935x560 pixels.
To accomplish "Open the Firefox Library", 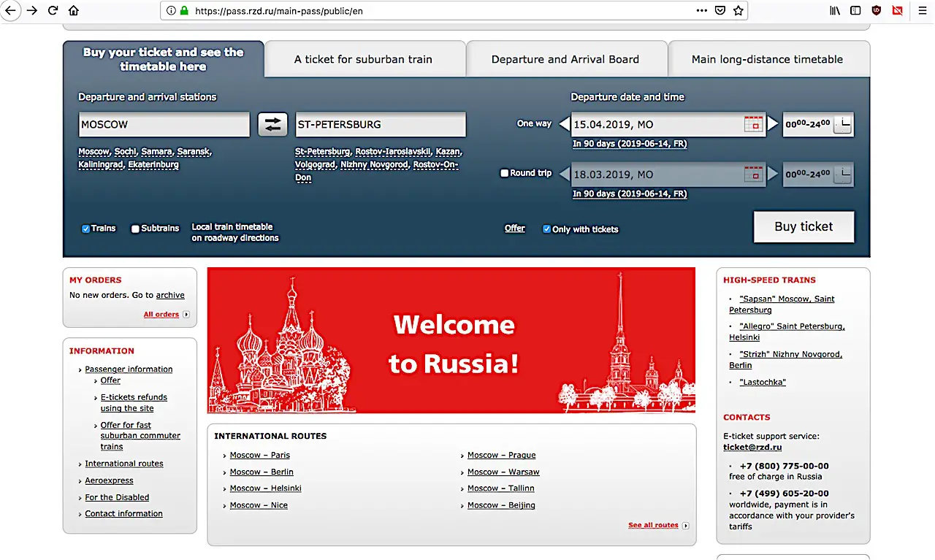I will [x=834, y=11].
